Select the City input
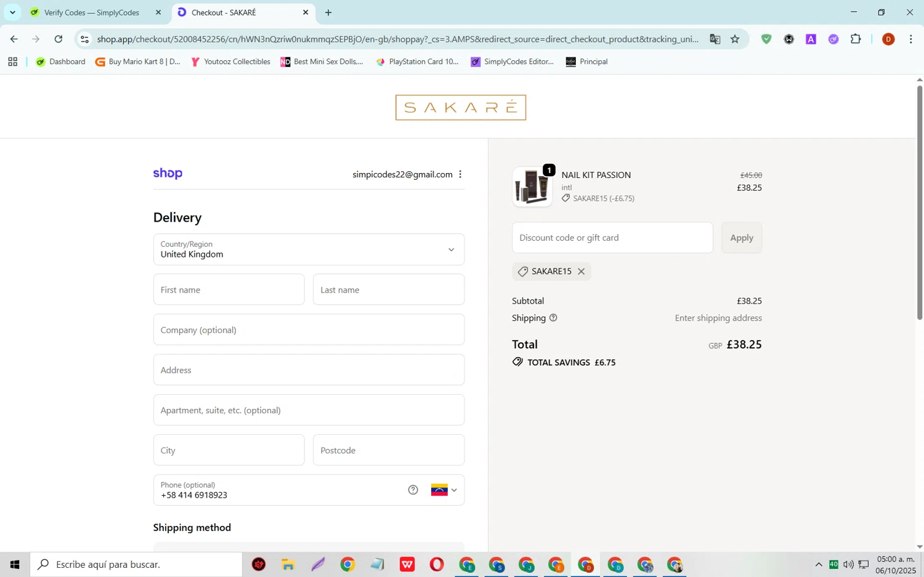 tap(229, 450)
